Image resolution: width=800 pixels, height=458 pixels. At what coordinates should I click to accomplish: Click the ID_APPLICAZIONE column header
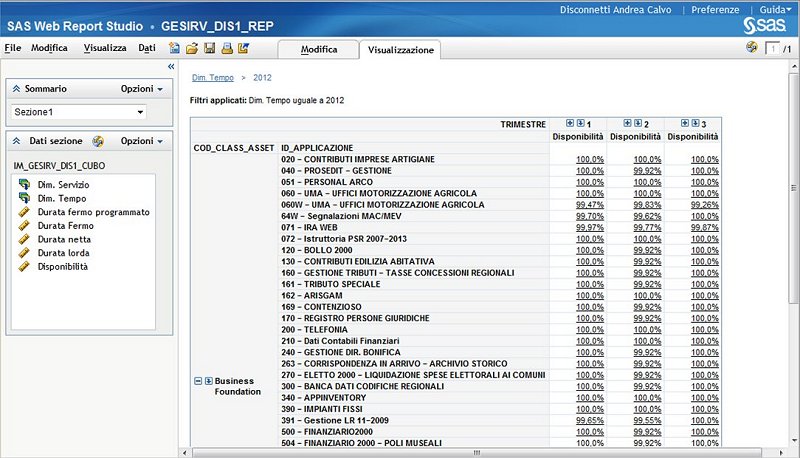tap(317, 148)
